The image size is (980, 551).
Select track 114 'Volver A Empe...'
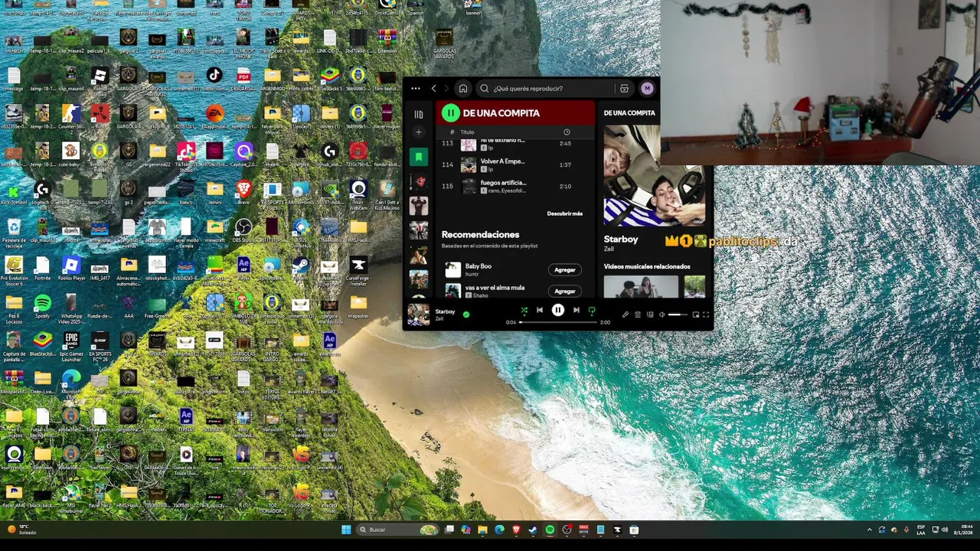click(x=517, y=165)
